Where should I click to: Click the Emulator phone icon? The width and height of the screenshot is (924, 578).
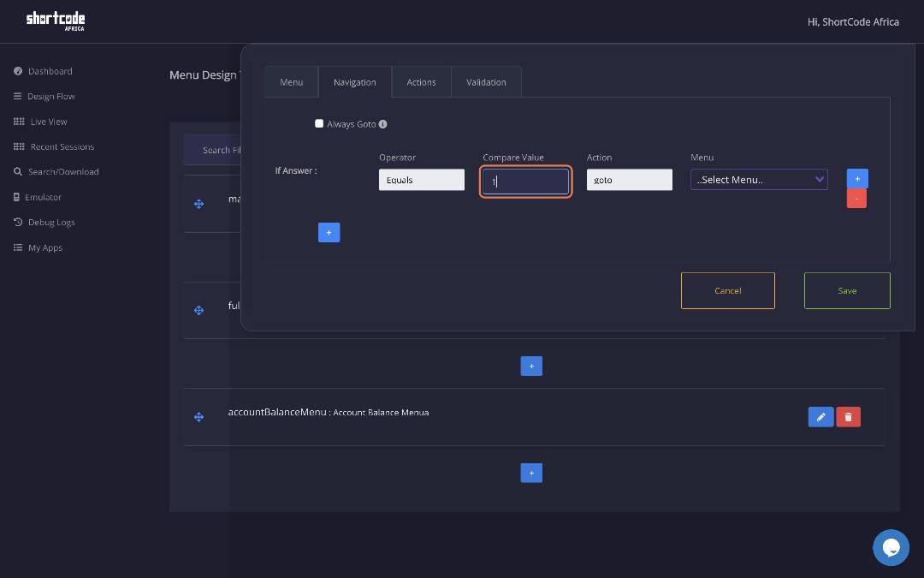pos(16,197)
